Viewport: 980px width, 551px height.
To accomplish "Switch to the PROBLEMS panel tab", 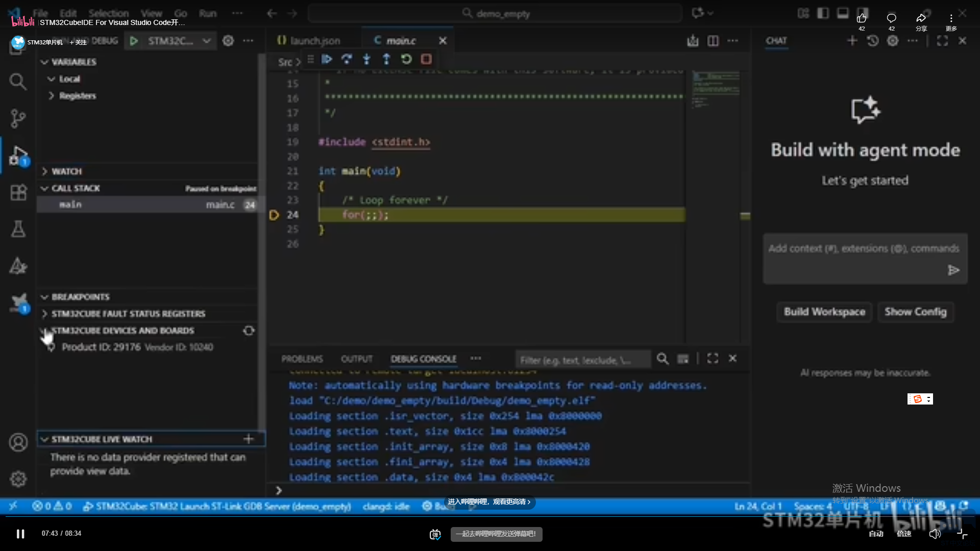I will click(x=302, y=359).
